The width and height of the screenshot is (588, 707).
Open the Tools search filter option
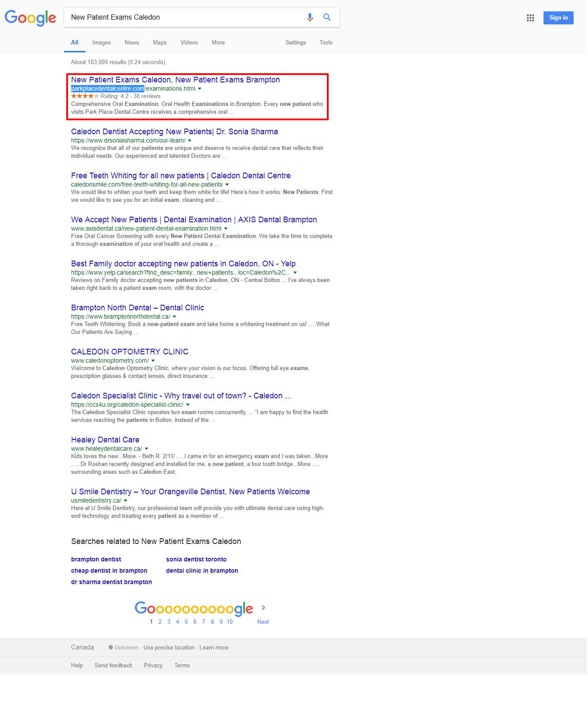[326, 43]
